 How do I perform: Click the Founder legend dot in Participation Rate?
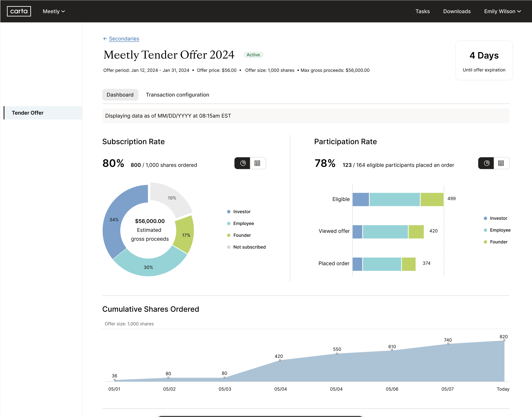point(485,242)
